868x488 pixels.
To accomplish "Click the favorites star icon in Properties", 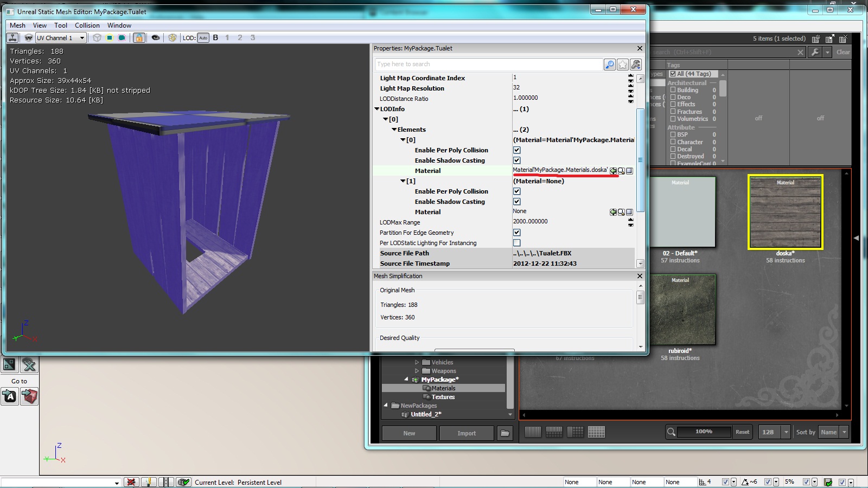I will [623, 65].
